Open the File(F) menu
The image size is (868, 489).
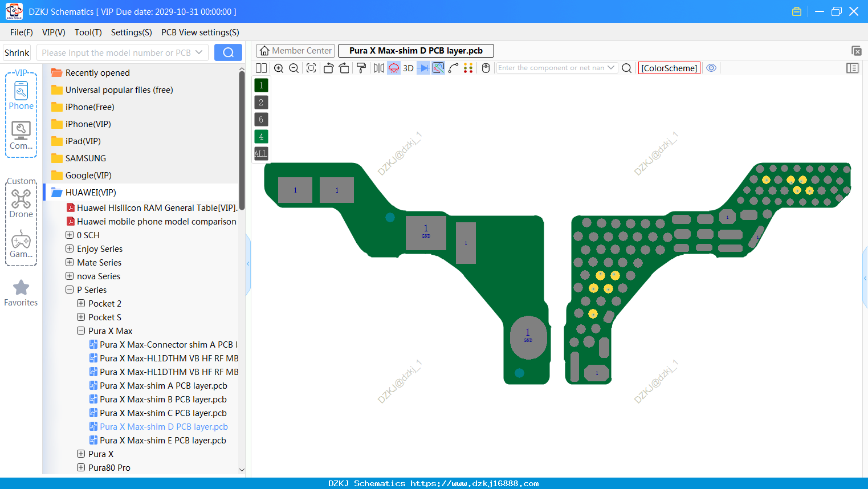[x=22, y=32]
